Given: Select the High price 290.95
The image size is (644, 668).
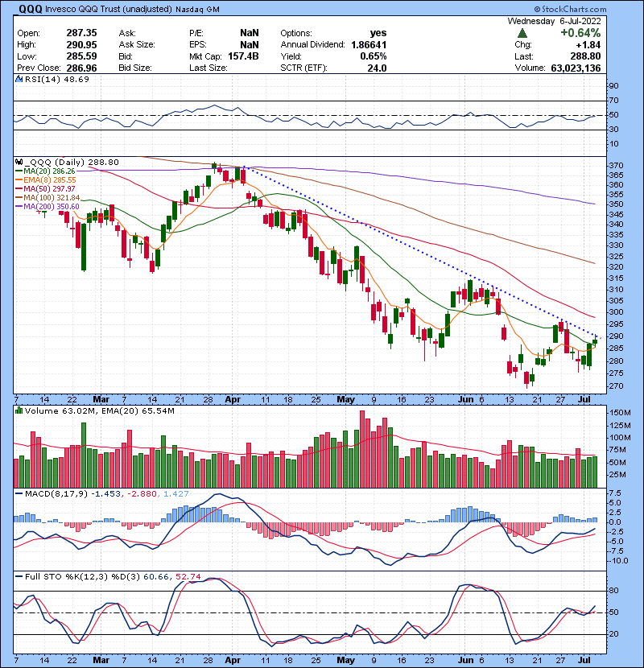Looking at the screenshot, I should [81, 45].
